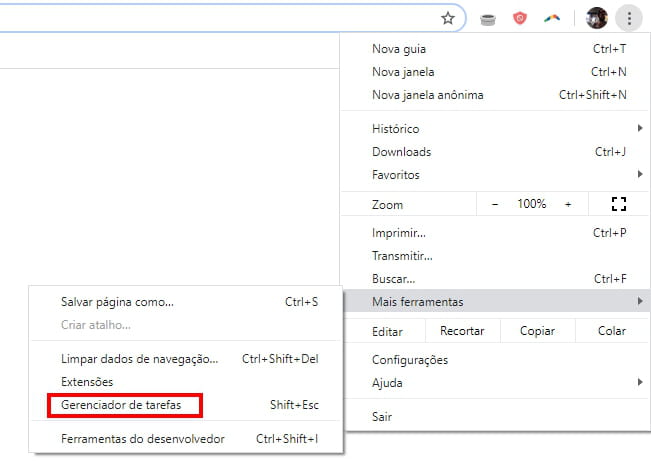The height and width of the screenshot is (468, 651).
Task: Choose Buscar... from the menu
Action: click(496, 279)
